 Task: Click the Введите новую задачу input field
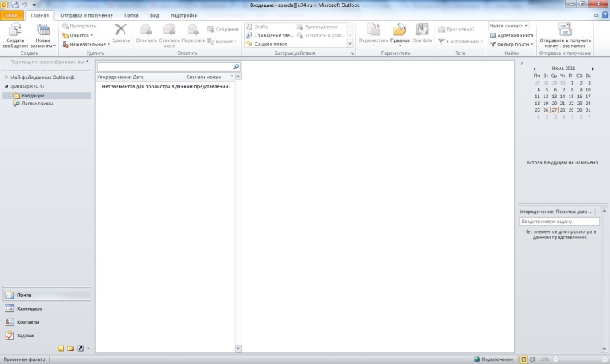click(x=560, y=221)
